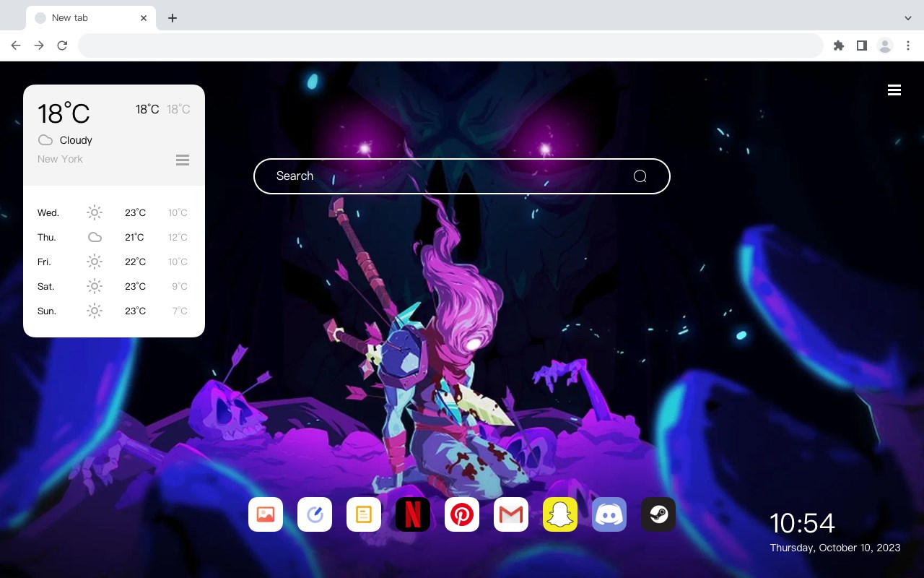This screenshot has height=578, width=924.
Task: Close the New tab tab
Action: click(x=144, y=18)
